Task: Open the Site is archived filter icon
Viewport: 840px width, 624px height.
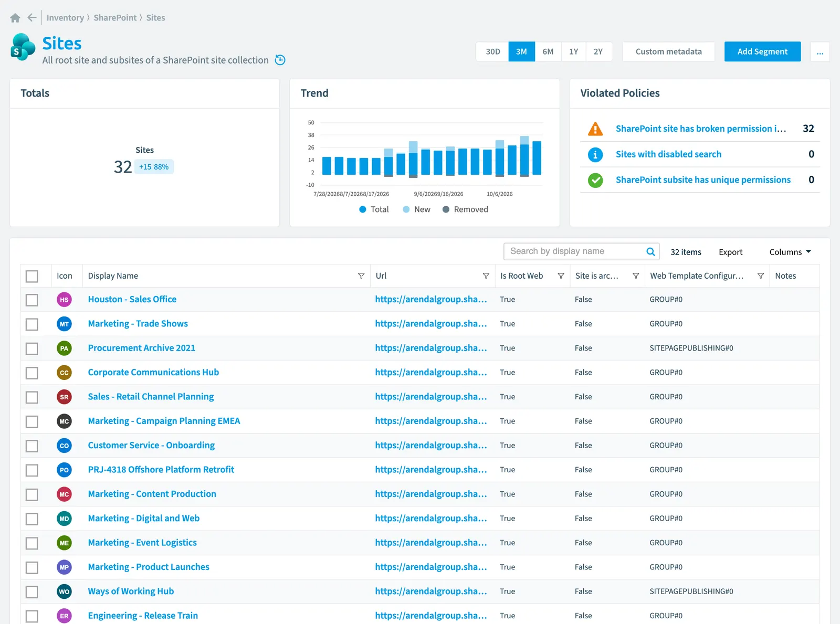Action: pyautogui.click(x=636, y=276)
